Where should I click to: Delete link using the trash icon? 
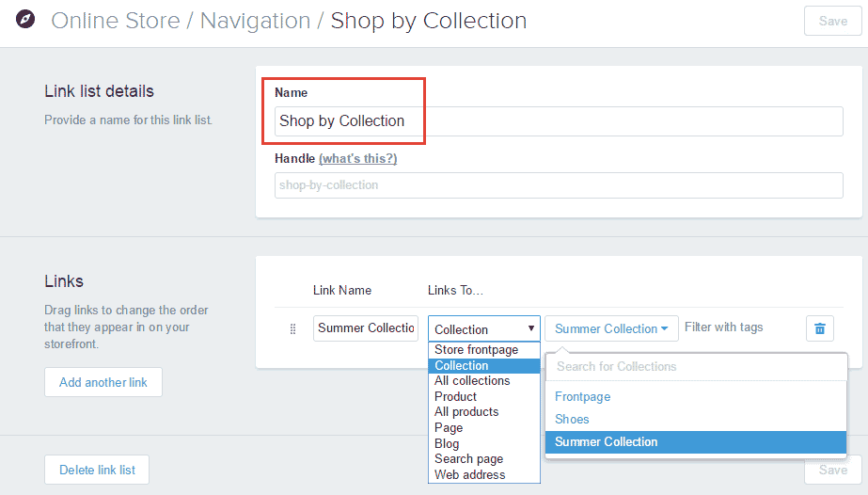pyautogui.click(x=819, y=327)
